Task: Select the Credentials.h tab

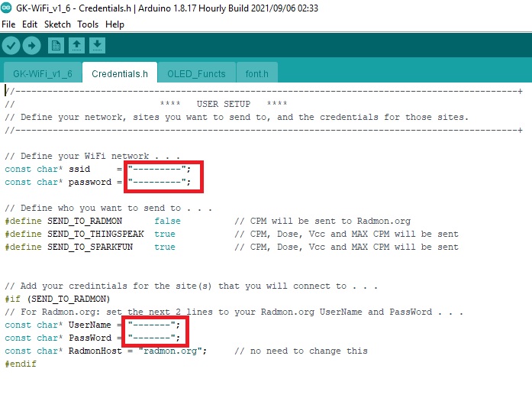Action: [x=120, y=73]
